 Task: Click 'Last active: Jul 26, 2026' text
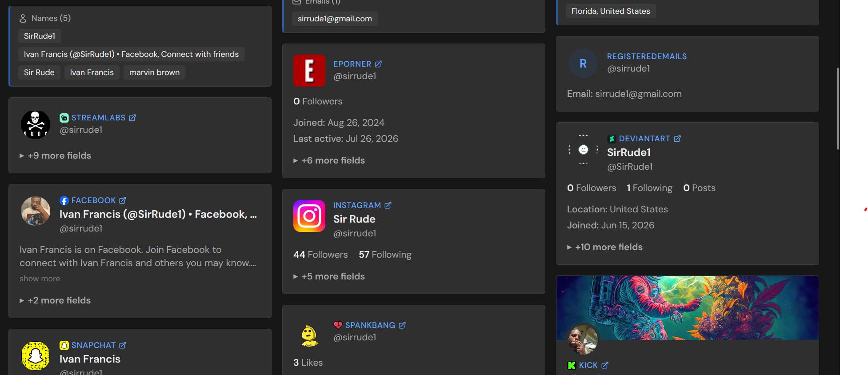pyautogui.click(x=346, y=139)
